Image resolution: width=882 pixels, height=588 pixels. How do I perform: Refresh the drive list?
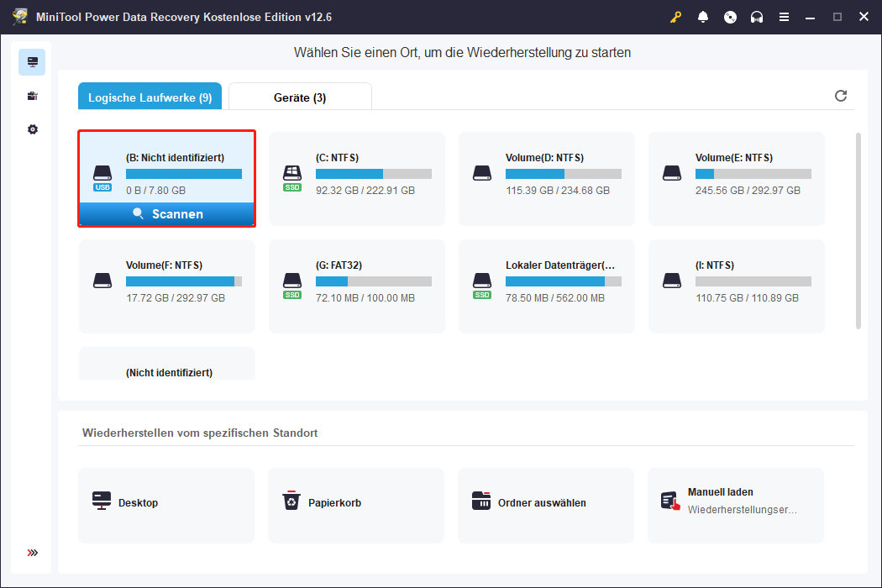tap(841, 96)
